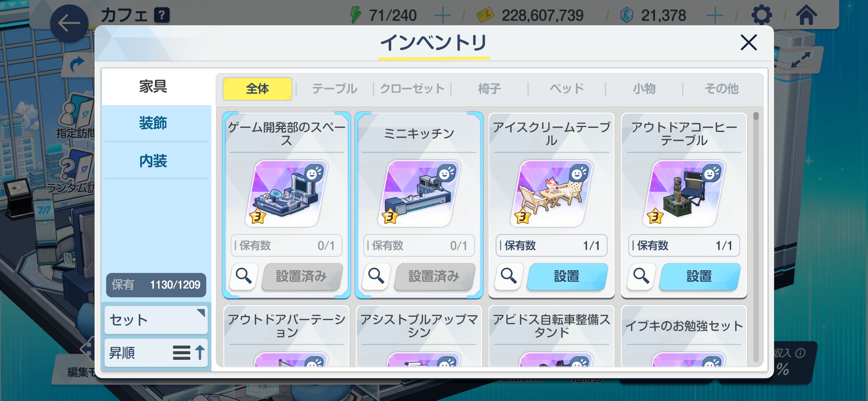Toggle the 昇順 sort order
The image size is (868, 401).
(156, 353)
